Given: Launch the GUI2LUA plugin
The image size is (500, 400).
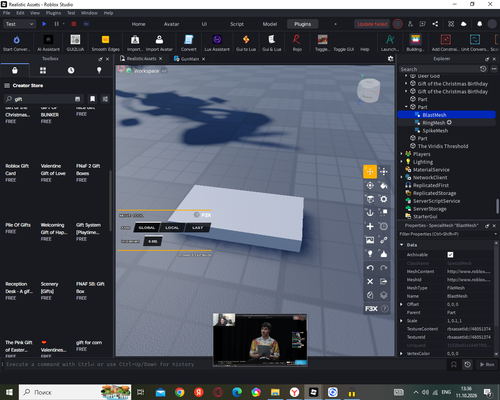Looking at the screenshot, I should tap(75, 43).
